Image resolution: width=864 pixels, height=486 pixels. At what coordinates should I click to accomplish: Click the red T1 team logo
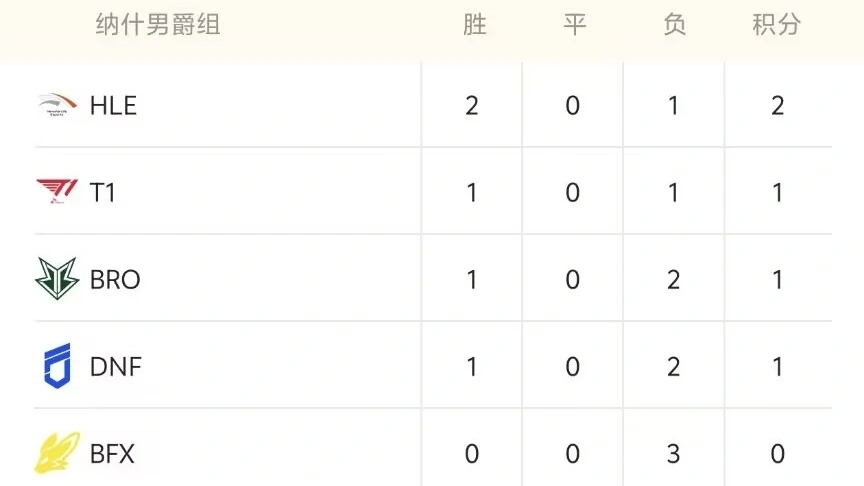(57, 192)
